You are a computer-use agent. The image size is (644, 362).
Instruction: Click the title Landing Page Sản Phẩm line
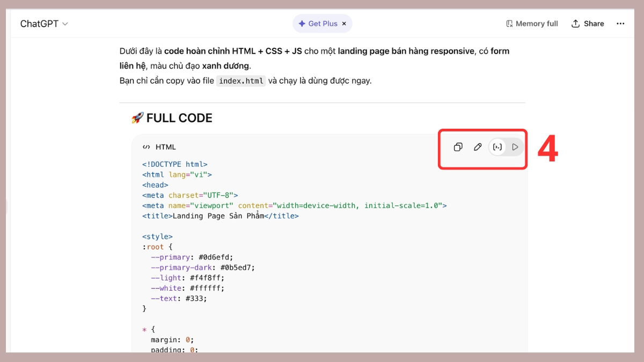click(221, 216)
